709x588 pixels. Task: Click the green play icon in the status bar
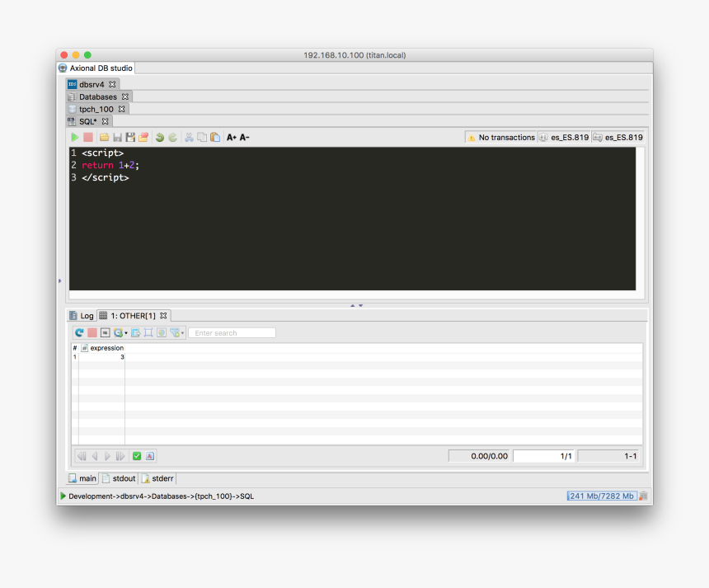click(63, 496)
